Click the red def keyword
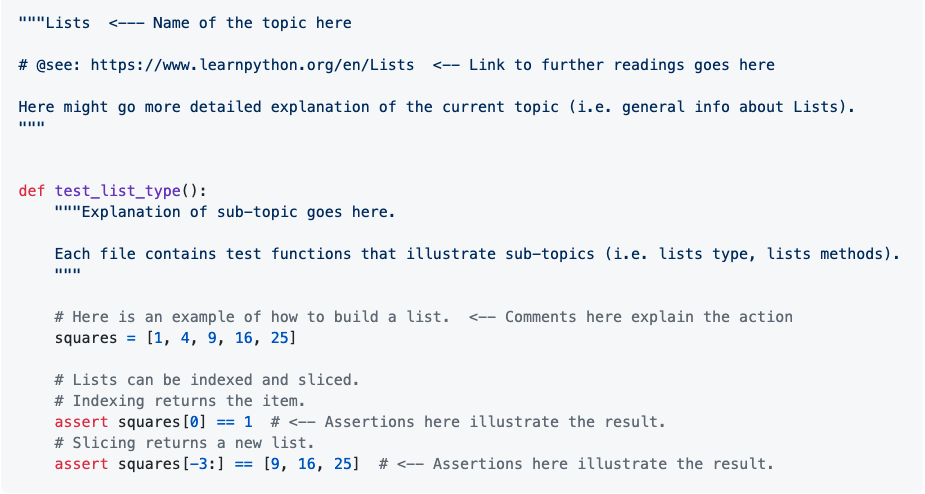 coord(32,191)
